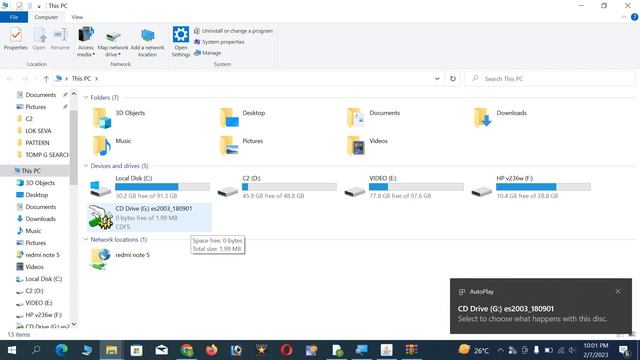Open PATTERN quick access folder
Screen dimensions: 640x360
point(37,143)
